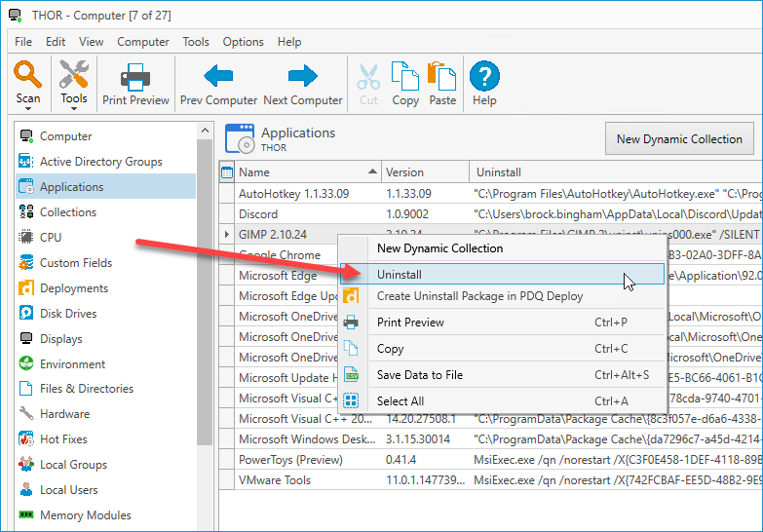The image size is (763, 532).
Task: Select the Microsoft Windows Desk... row
Action: 490,439
